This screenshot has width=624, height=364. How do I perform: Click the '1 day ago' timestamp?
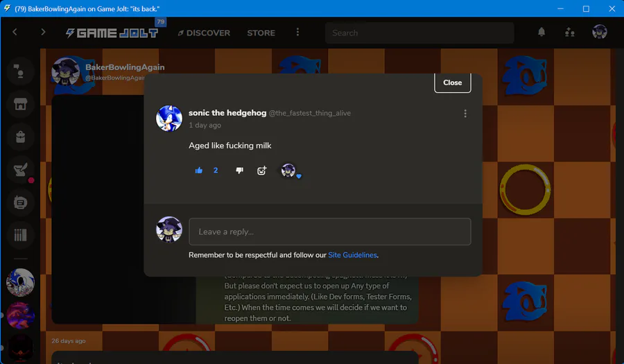[x=205, y=125]
